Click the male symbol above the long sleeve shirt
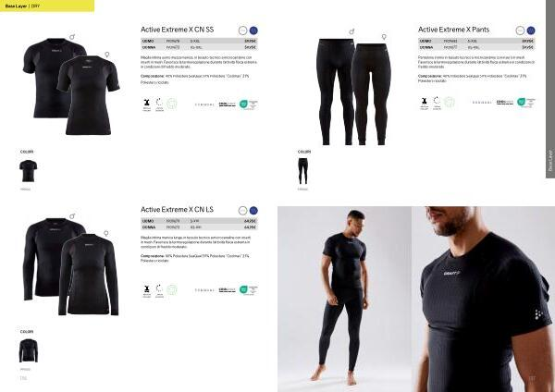This screenshot has height=392, width=555. click(72, 215)
